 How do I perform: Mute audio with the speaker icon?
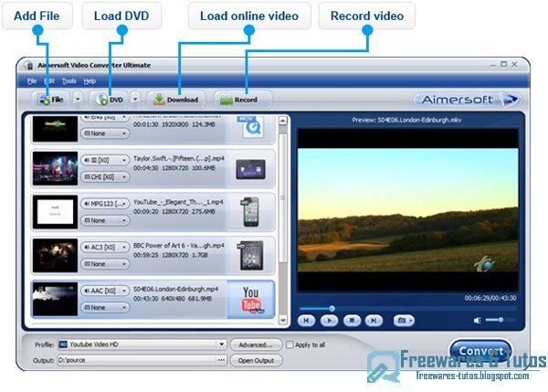[478, 321]
